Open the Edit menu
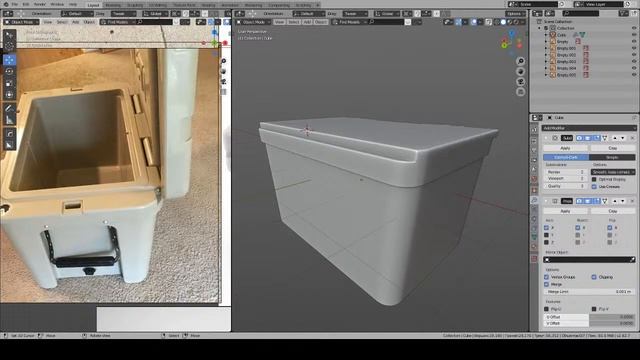The image size is (640, 360). point(26,4)
